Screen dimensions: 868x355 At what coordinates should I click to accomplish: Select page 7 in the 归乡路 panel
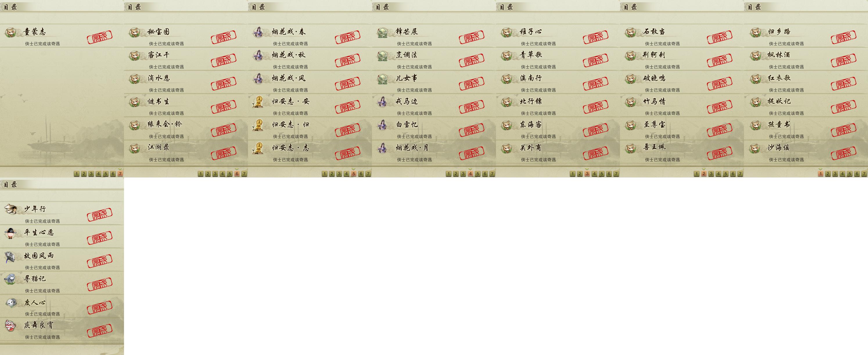click(x=864, y=174)
